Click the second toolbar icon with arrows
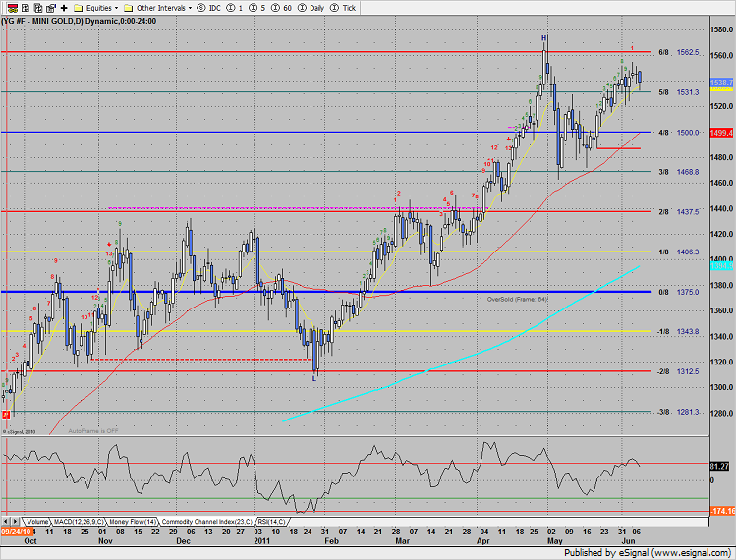The height and width of the screenshot is (560, 736). (26, 8)
